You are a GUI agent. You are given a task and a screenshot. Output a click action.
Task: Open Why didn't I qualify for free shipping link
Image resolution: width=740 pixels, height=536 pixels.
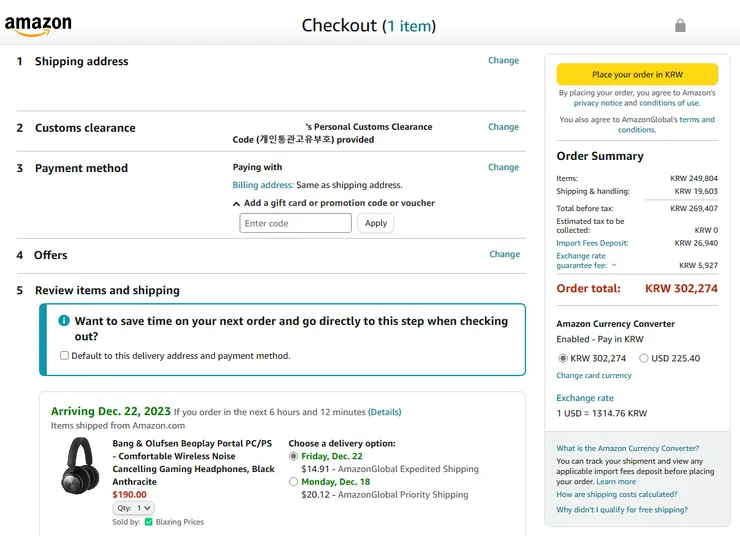pos(622,510)
